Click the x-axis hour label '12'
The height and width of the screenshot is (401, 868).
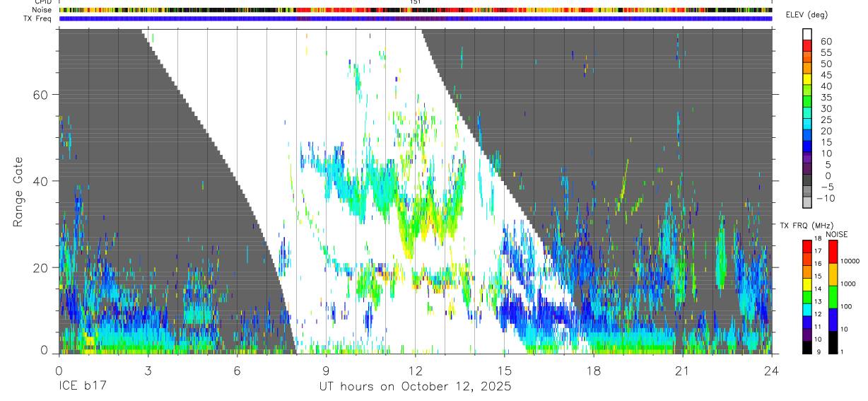(416, 370)
